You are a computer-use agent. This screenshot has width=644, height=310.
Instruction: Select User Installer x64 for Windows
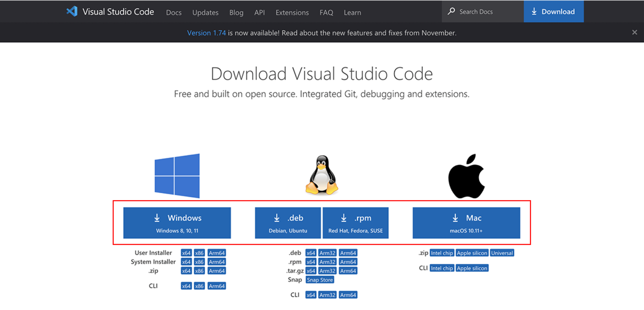[x=186, y=253]
